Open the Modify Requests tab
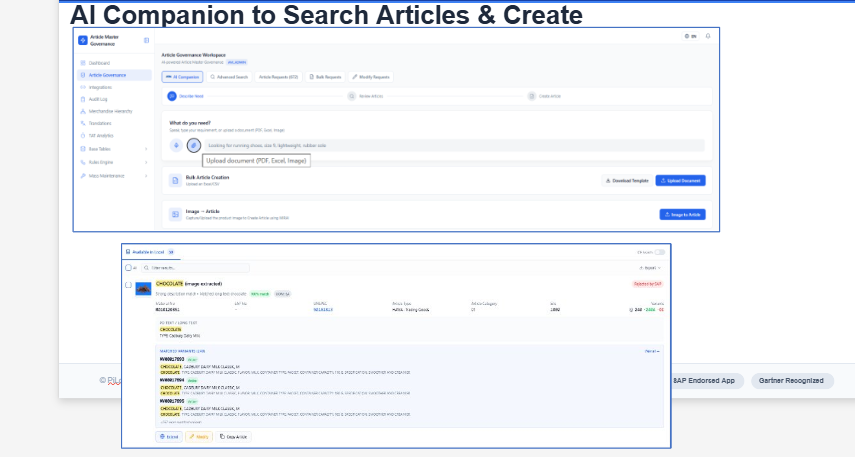This screenshot has width=855, height=457. (371, 77)
